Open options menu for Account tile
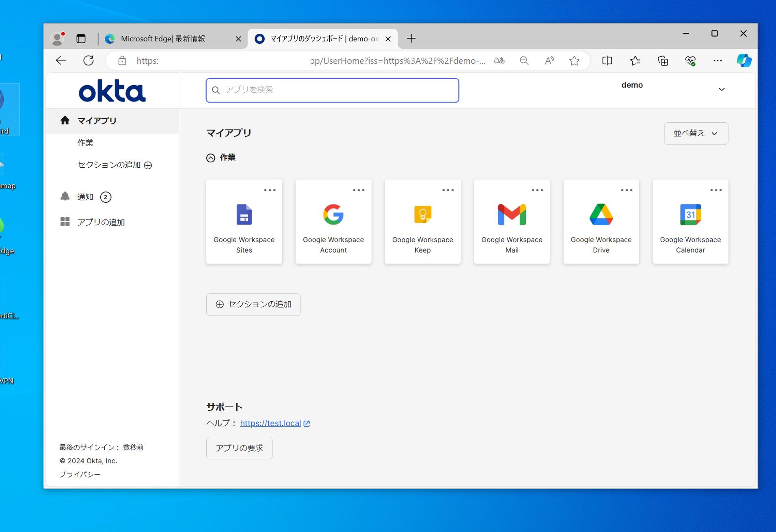Image resolution: width=776 pixels, height=532 pixels. (359, 190)
